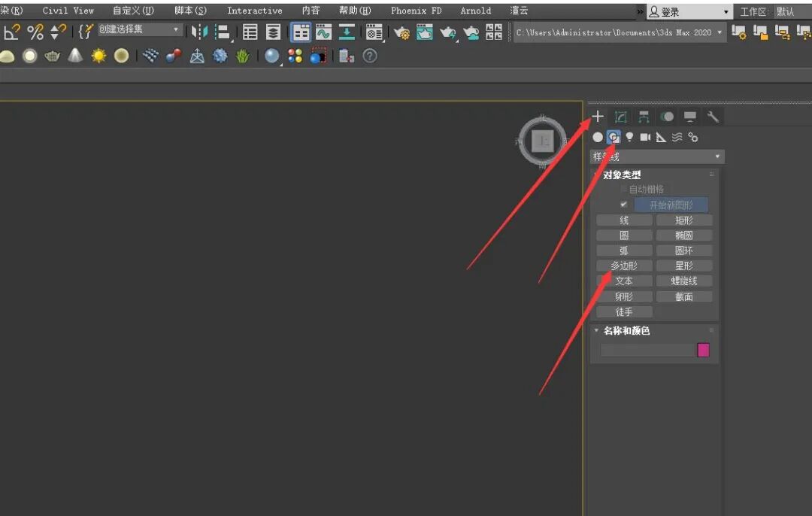The image size is (812, 516).
Task: Toggle the Percent Snap tool
Action: coord(35,32)
